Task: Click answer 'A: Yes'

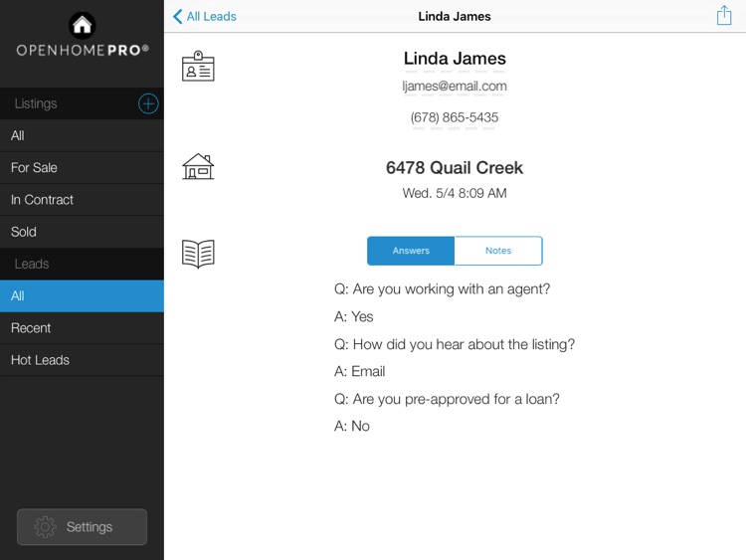Action: 353,316
